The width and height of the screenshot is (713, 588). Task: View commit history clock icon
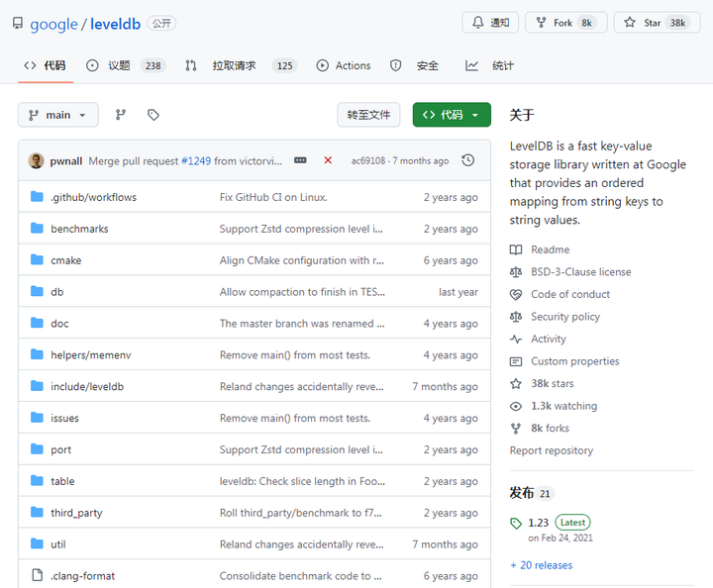click(467, 160)
